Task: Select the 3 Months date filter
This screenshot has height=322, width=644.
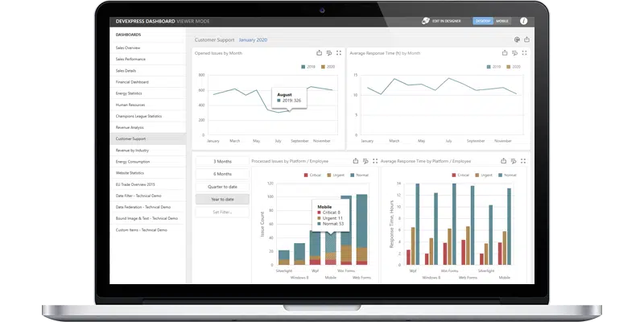Action: (x=222, y=162)
